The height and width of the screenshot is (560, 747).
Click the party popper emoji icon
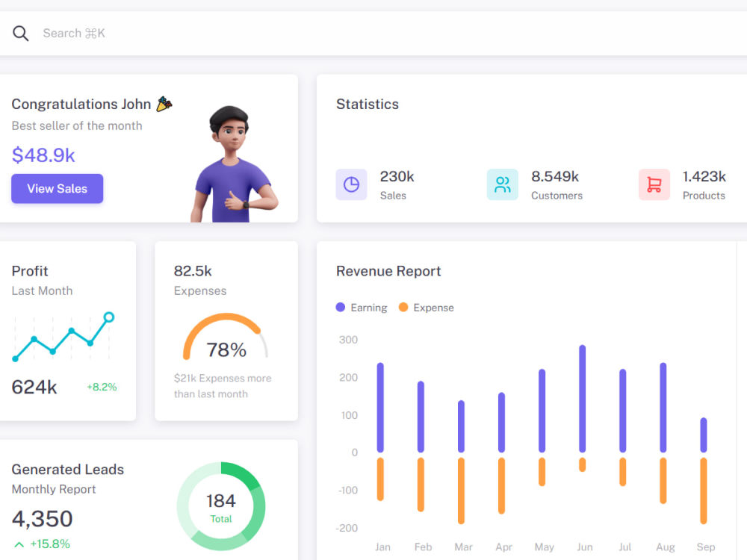[164, 104]
